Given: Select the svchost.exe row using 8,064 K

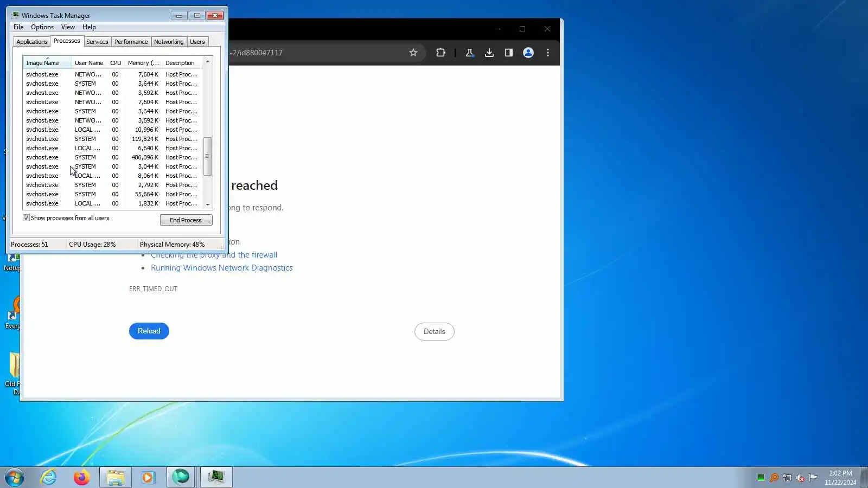Looking at the screenshot, I should click(x=113, y=176).
